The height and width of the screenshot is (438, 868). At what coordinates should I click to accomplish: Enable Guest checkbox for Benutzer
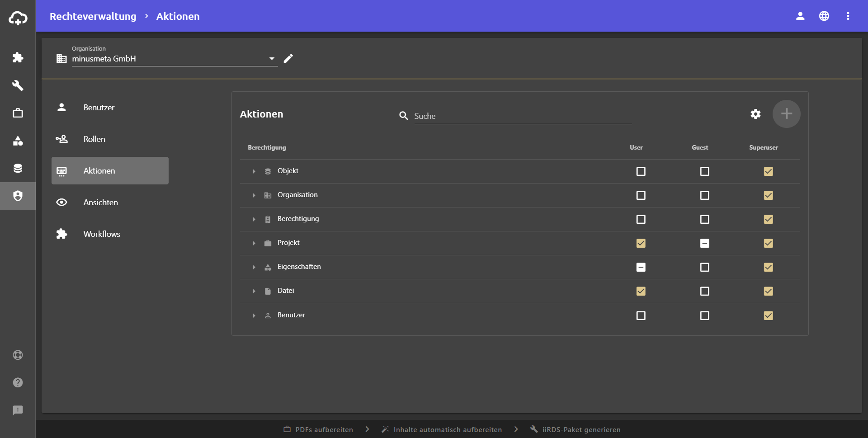705,316
